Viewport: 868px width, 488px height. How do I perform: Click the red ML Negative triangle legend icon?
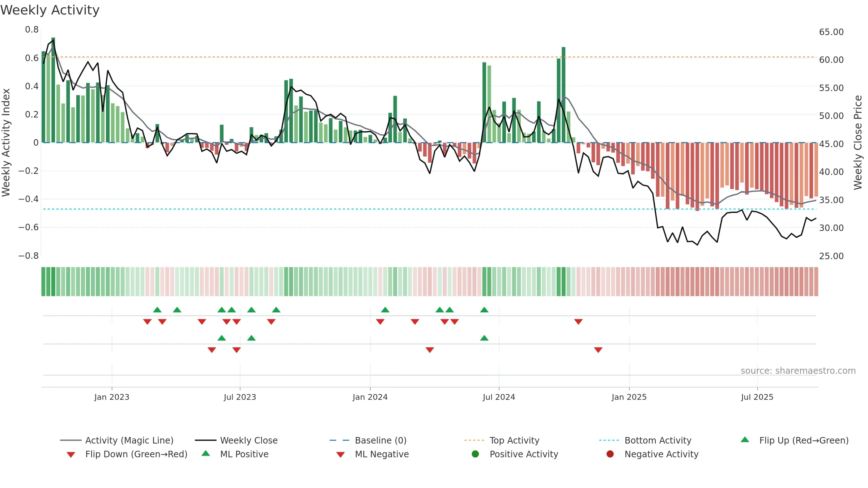tap(341, 455)
